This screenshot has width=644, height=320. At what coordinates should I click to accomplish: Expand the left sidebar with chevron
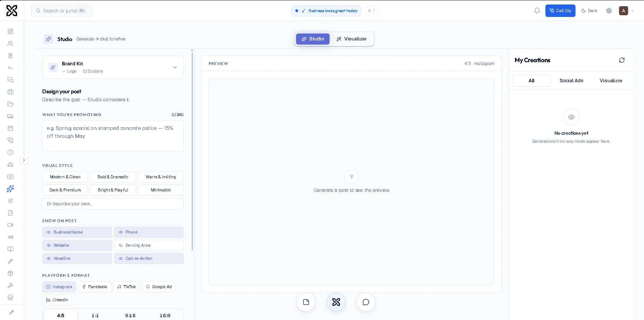24,160
